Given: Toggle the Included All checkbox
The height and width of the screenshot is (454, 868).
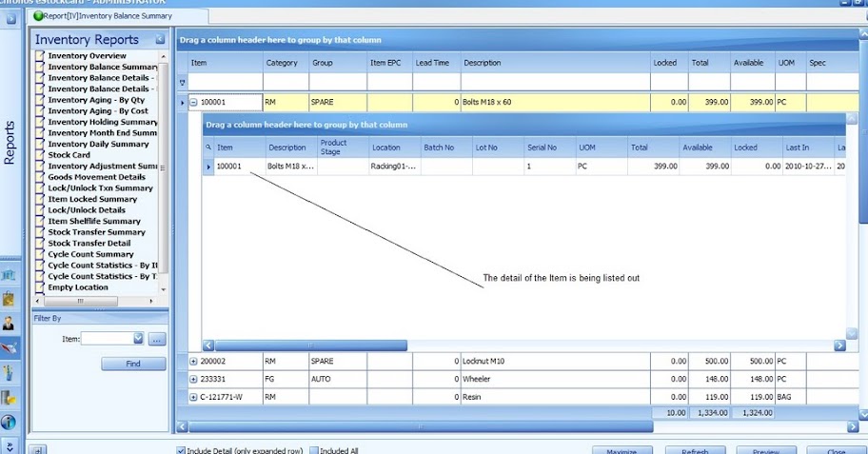Looking at the screenshot, I should (x=314, y=451).
